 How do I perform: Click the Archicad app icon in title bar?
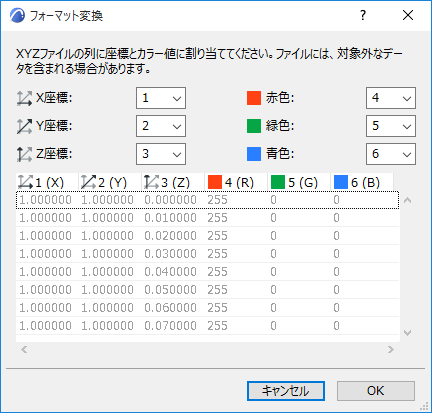point(17,16)
